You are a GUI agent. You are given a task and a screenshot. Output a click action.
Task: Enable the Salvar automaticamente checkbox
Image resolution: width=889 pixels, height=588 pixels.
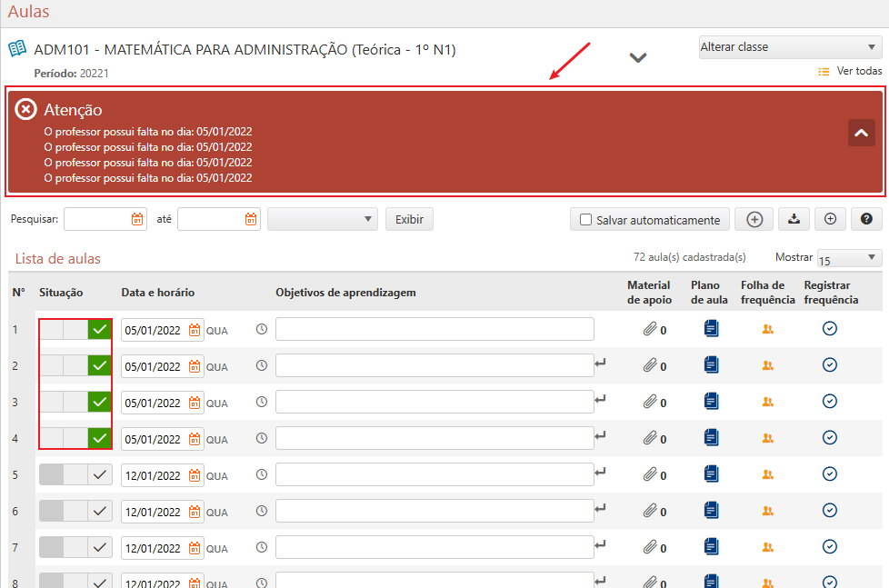click(585, 219)
